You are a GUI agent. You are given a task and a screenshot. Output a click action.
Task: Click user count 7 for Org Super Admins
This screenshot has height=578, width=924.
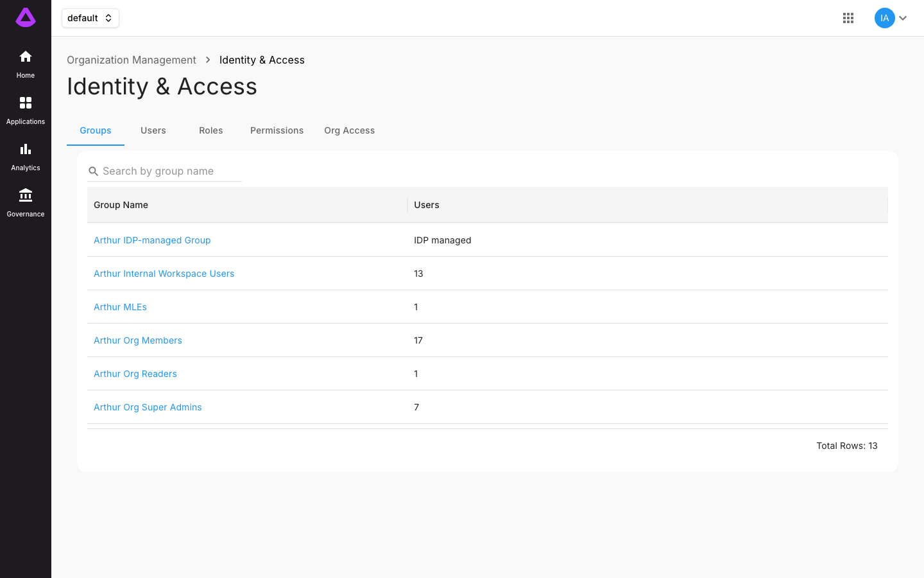coord(416,407)
